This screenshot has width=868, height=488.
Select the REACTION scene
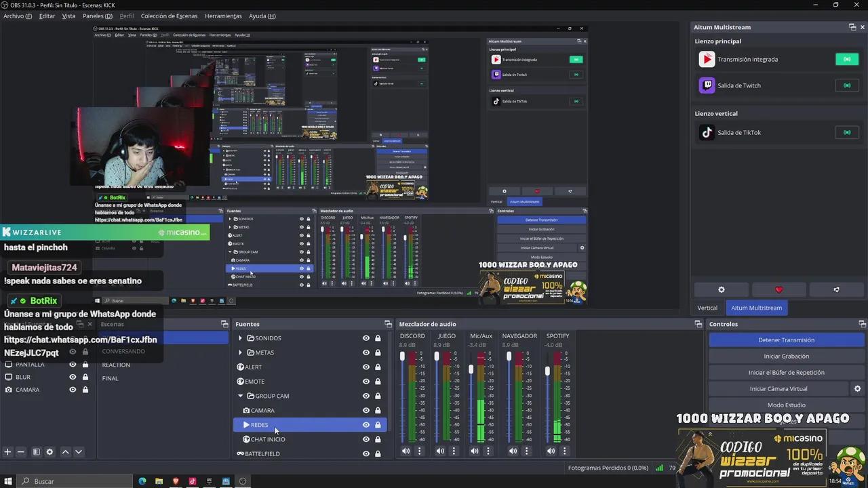[116, 365]
